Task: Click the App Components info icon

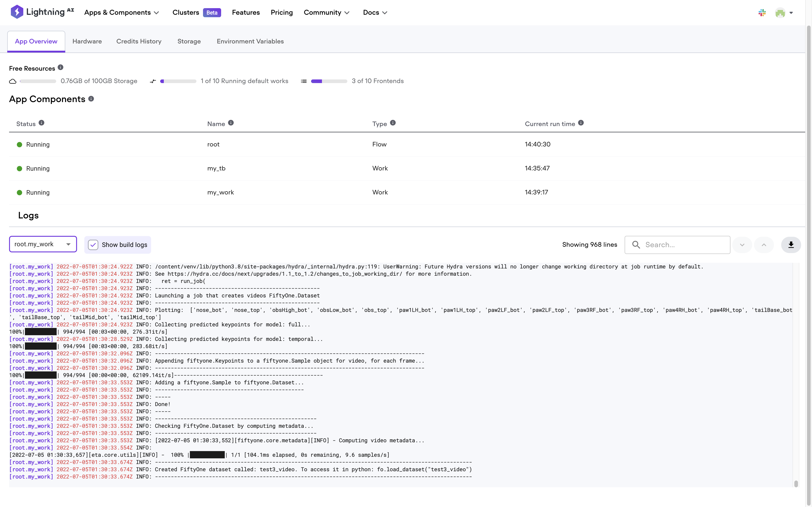Action: [x=91, y=99]
